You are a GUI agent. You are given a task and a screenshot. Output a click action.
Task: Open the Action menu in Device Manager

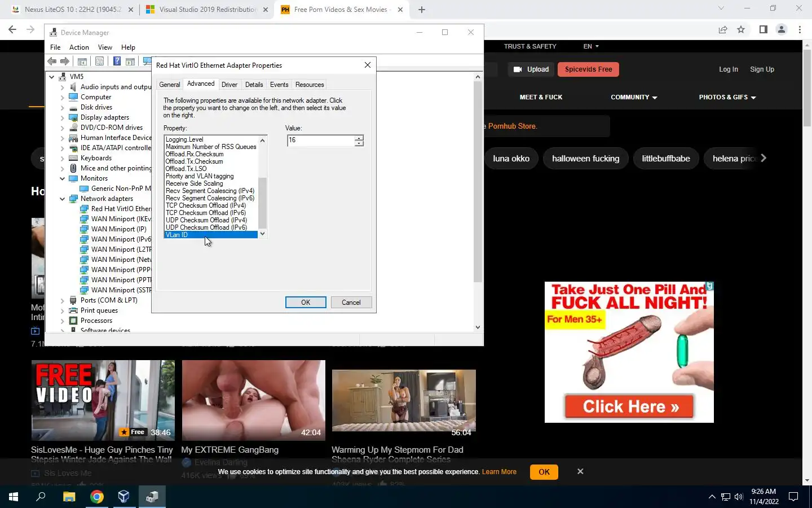click(79, 47)
